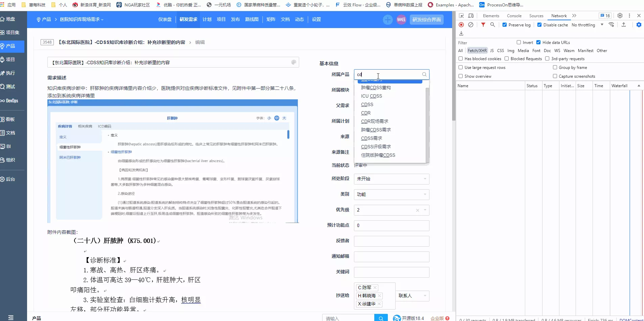Toggle the device toolbar icon
The image size is (644, 321).
click(x=471, y=16)
